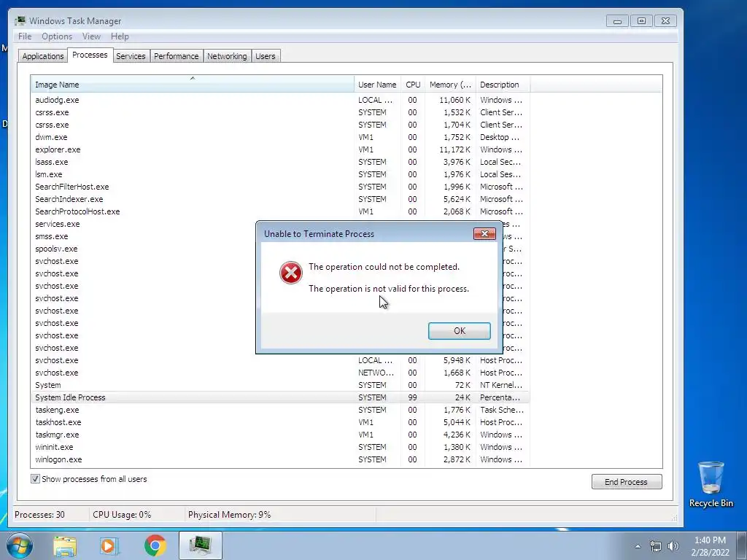The image size is (747, 560).
Task: Select the smss.exe process
Action: coord(52,236)
